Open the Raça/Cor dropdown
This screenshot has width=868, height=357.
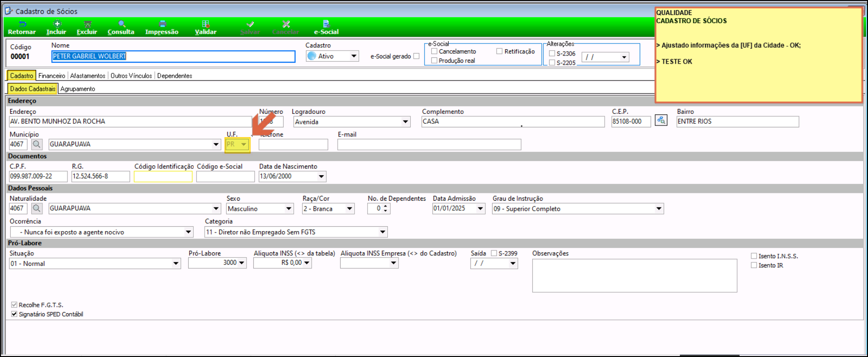pos(350,208)
